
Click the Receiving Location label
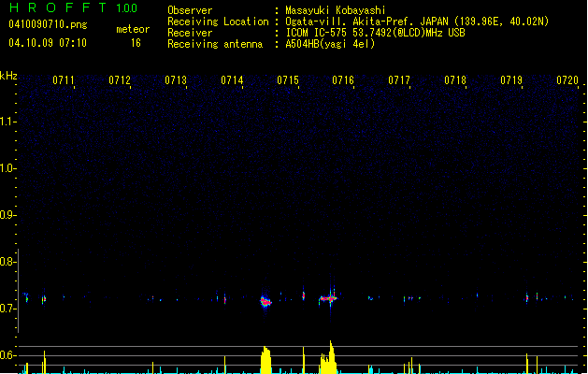pyautogui.click(x=218, y=22)
